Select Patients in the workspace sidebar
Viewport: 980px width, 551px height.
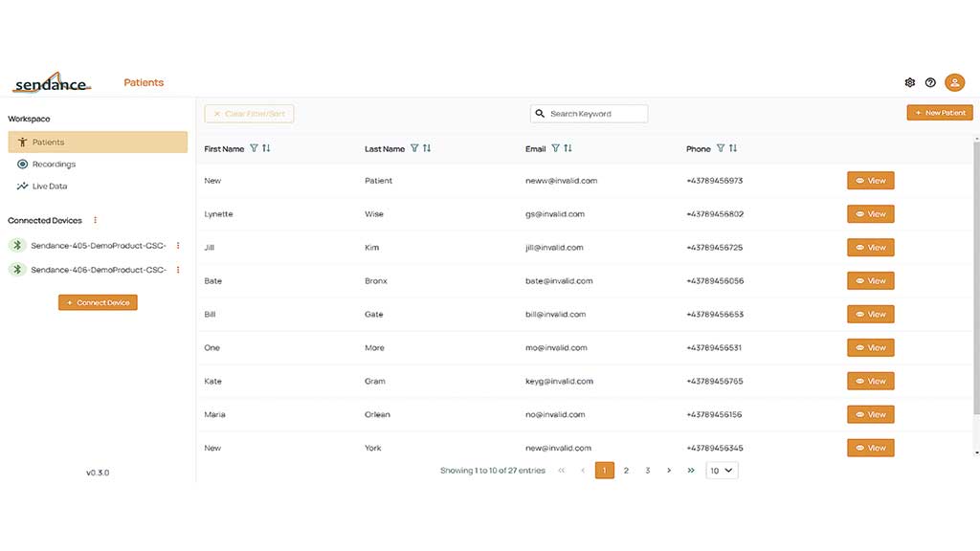(48, 143)
